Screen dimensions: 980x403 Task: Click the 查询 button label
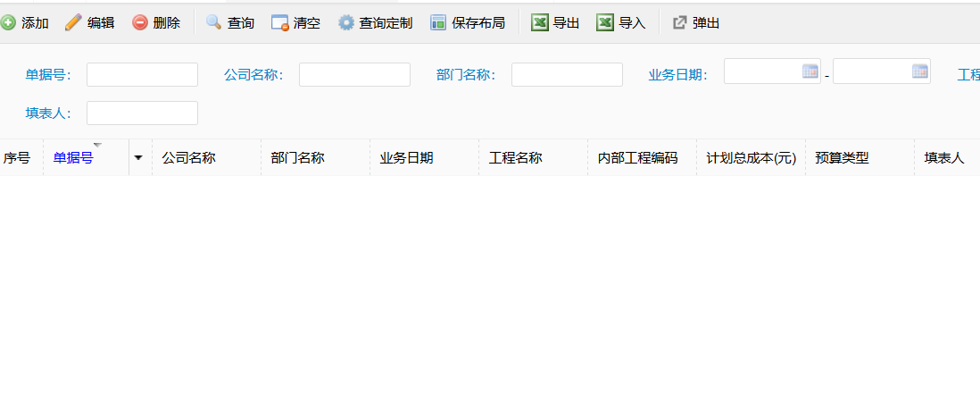(241, 24)
